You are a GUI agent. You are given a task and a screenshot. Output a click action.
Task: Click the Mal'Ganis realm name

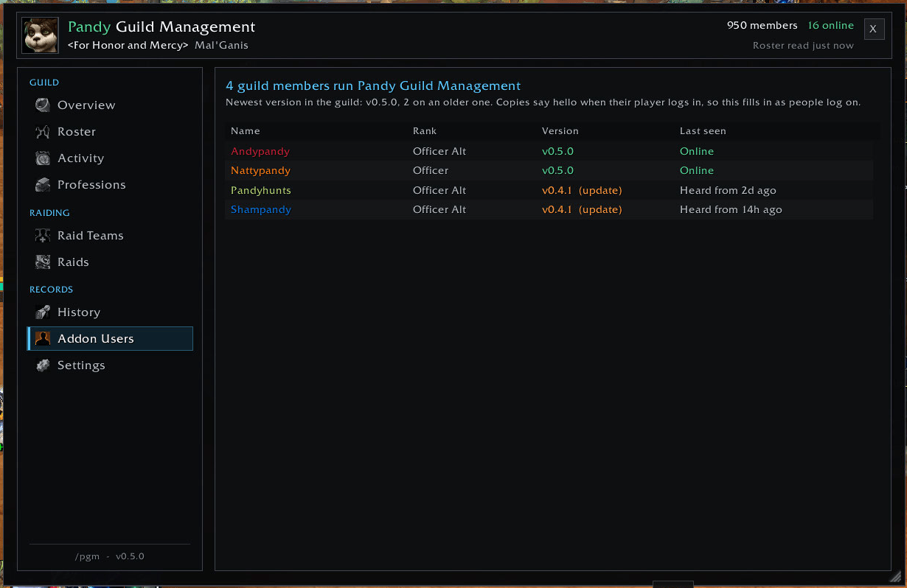pyautogui.click(x=221, y=45)
